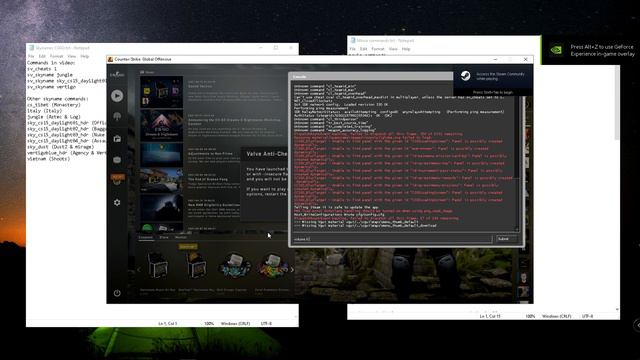The height and width of the screenshot is (360, 640).
Task: Click 'Windows (CRLF)' in left Notepad status bar
Action: 235,324
